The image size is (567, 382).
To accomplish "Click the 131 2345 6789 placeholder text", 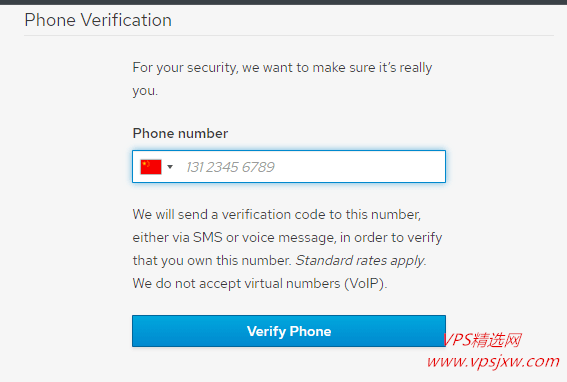I will click(230, 167).
